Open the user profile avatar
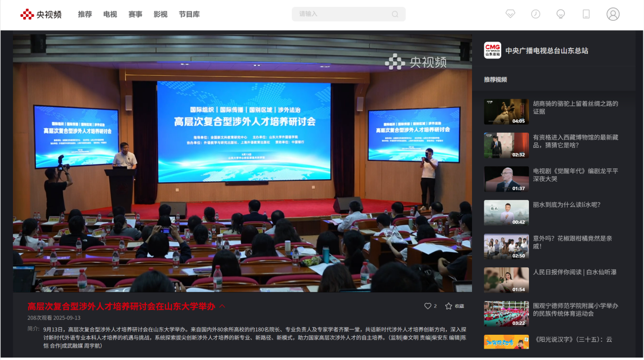The height and width of the screenshot is (360, 644). click(613, 14)
